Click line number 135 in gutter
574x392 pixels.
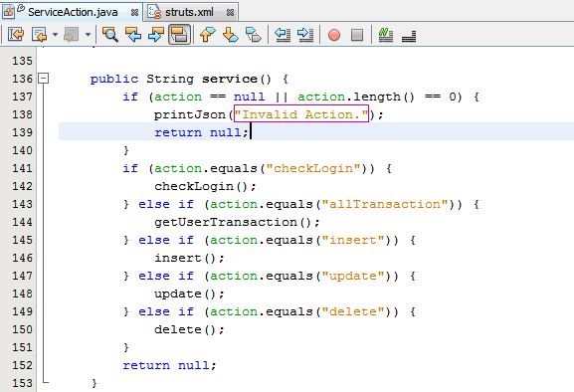click(x=22, y=61)
